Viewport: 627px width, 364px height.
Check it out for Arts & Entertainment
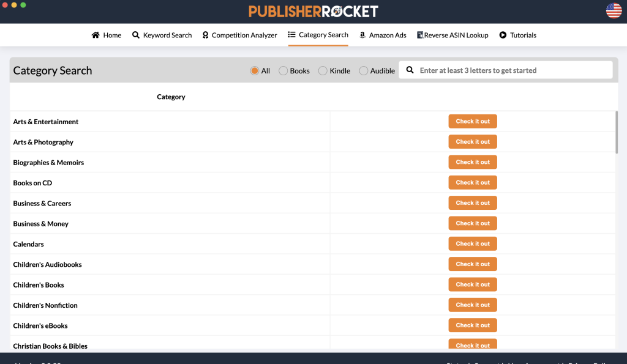[473, 121]
